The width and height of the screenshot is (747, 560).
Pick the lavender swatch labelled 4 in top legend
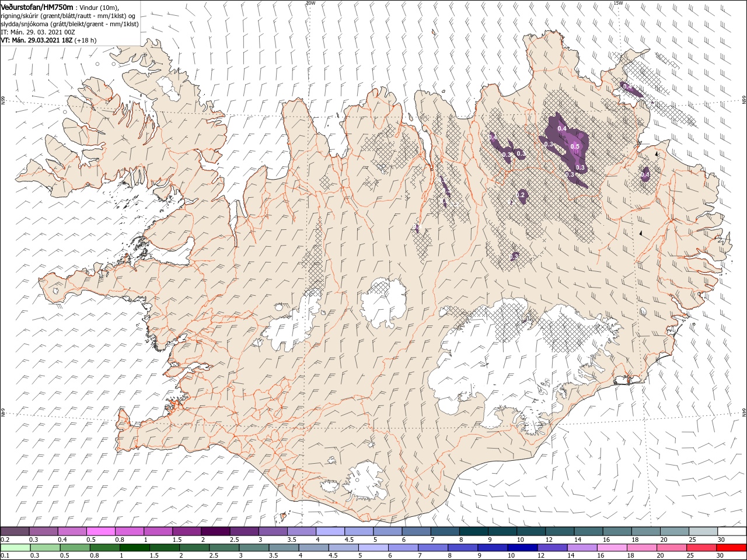pos(330,531)
